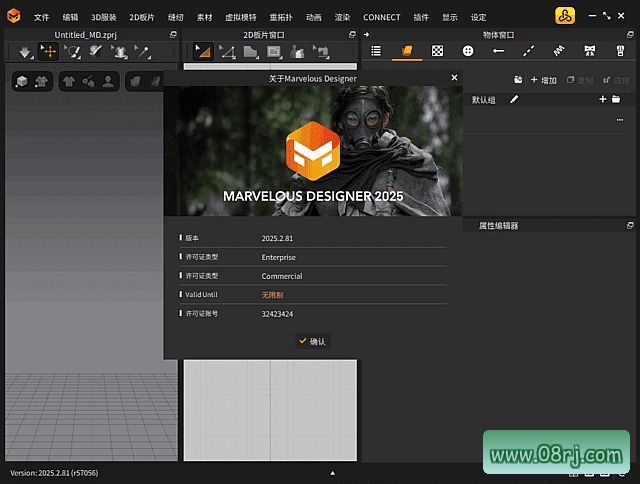Open the 文件 menu
This screenshot has height=484, width=640.
point(41,17)
